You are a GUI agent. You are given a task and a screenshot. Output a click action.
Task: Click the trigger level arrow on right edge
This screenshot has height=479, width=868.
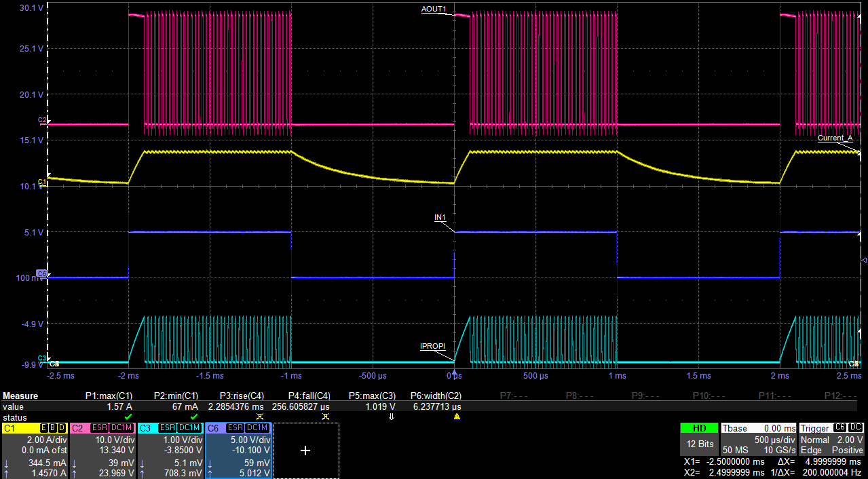pos(863,261)
